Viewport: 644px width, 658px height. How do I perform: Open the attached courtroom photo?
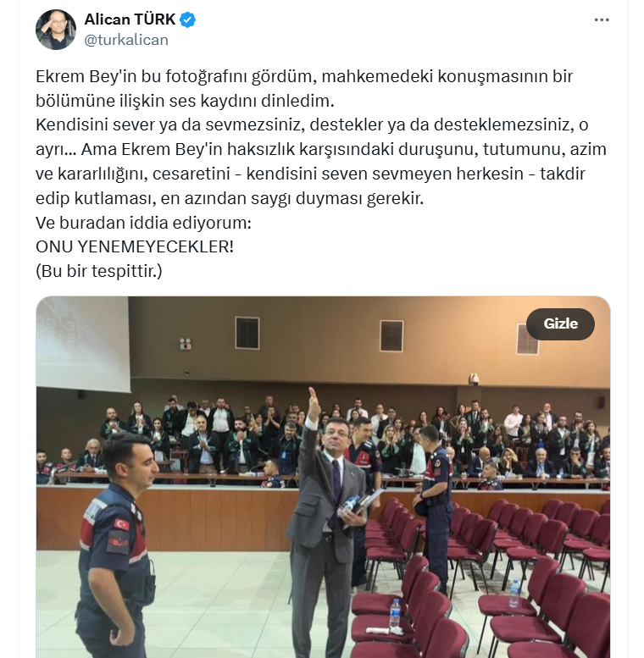(x=323, y=477)
